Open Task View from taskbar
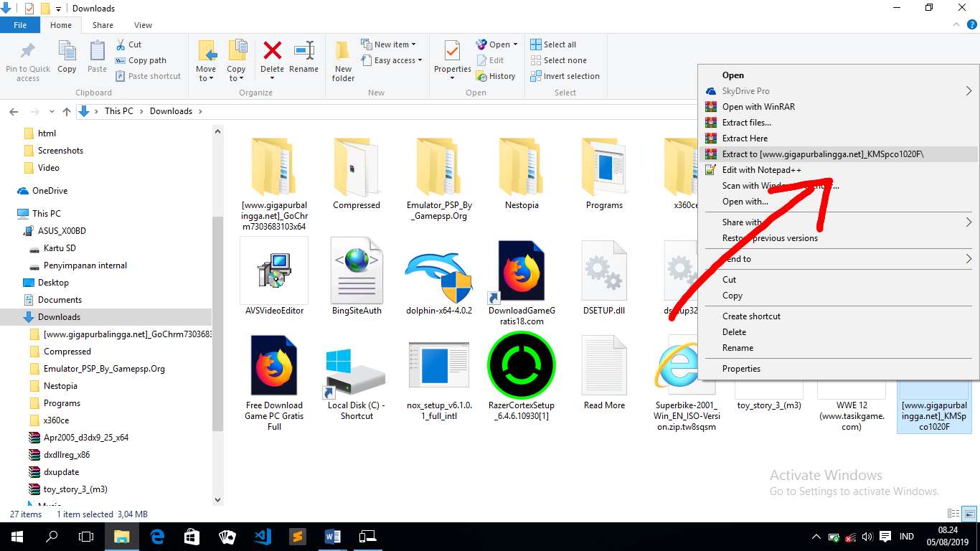 click(x=86, y=537)
